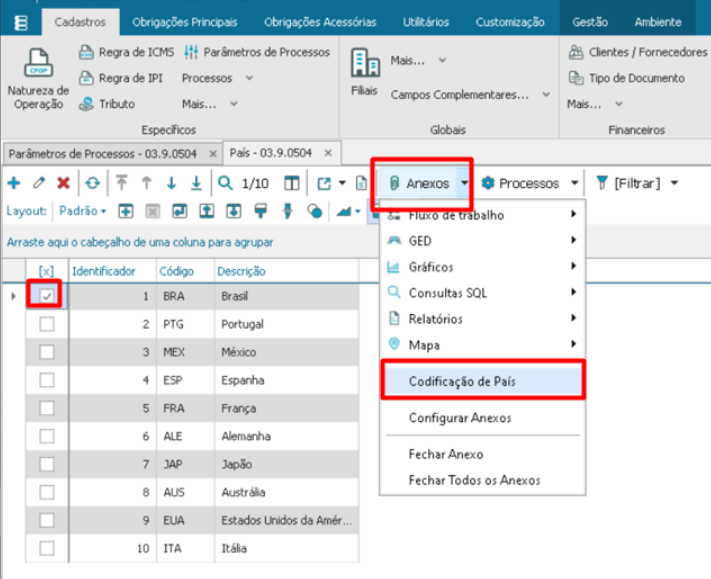This screenshot has height=579, width=711.
Task: Open Natureza de Operação CFOP icon
Action: pos(39,63)
